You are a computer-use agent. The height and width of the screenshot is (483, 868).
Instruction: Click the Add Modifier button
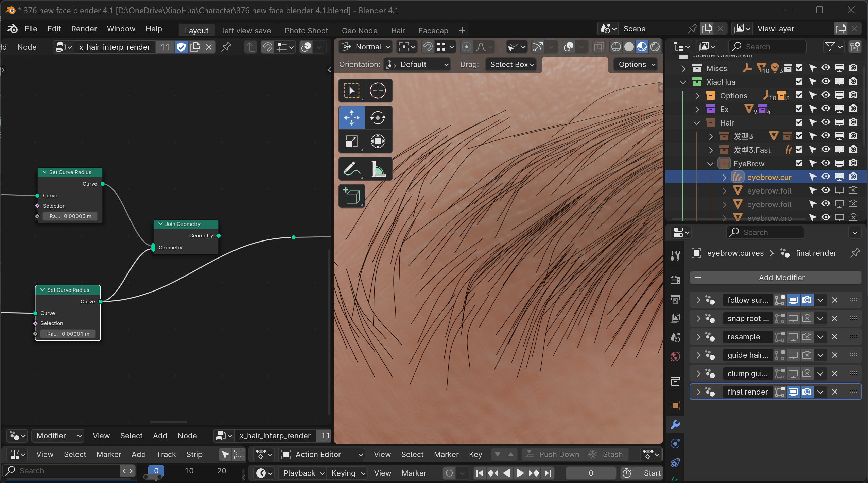(776, 278)
